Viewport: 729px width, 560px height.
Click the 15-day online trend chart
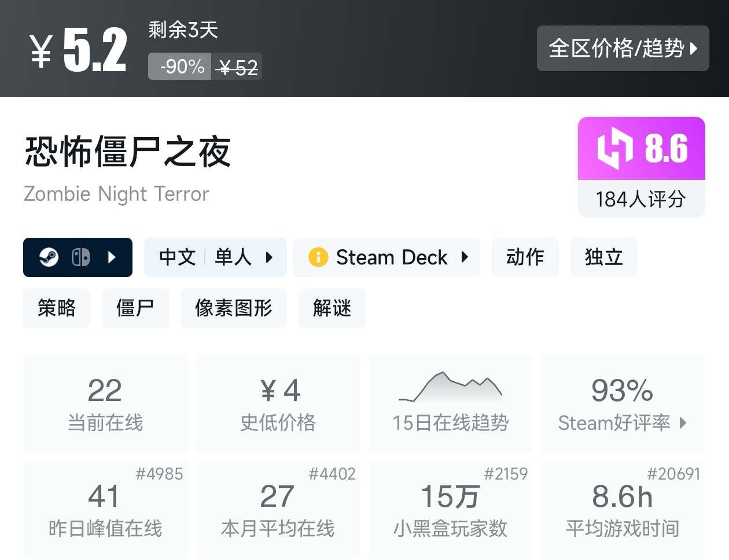pos(450,387)
